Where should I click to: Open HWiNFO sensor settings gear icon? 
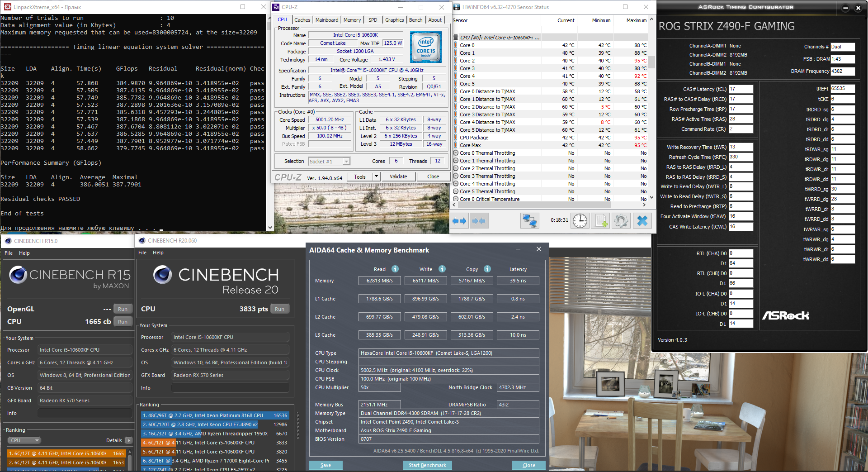621,221
